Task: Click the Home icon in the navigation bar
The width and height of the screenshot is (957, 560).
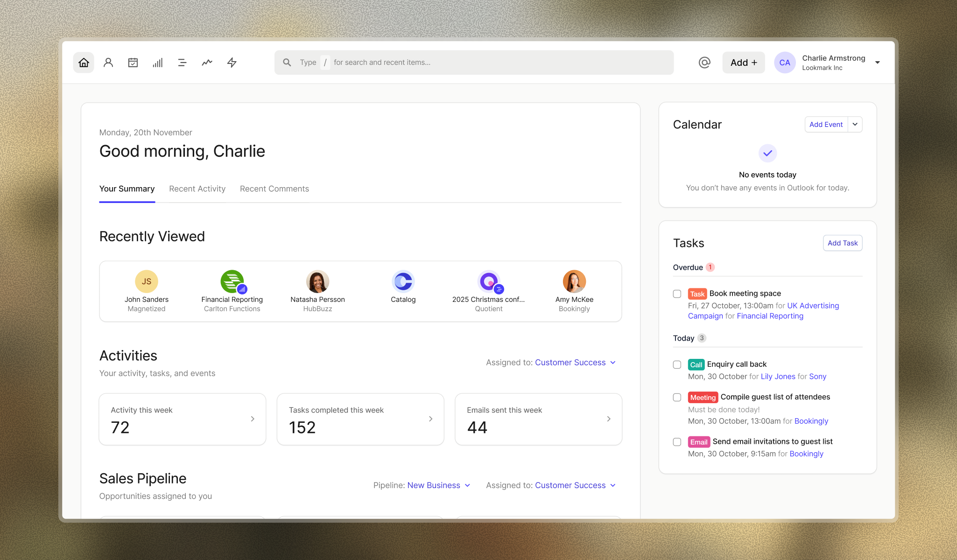Action: pyautogui.click(x=84, y=63)
